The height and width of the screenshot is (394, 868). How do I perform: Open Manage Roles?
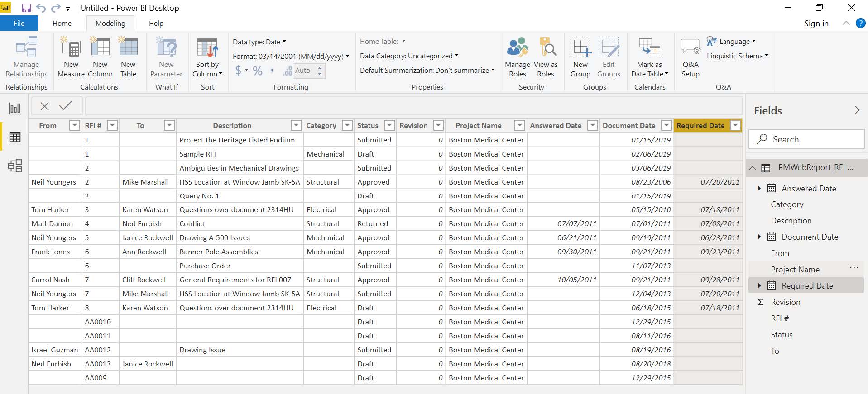point(518,57)
